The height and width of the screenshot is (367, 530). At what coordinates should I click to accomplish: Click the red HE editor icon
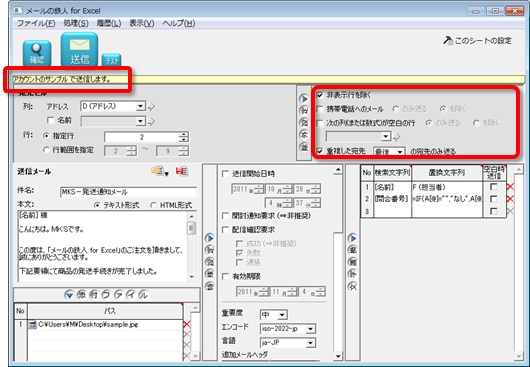tap(182, 171)
